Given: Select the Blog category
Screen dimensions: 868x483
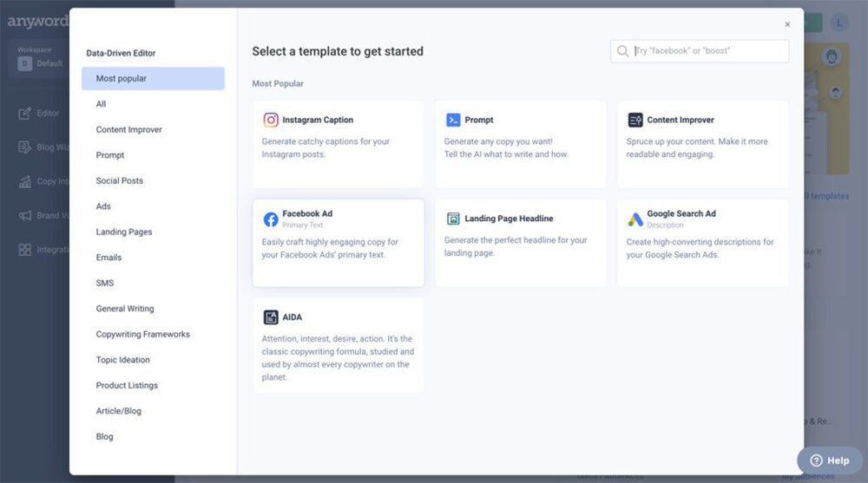Looking at the screenshot, I should 105,436.
